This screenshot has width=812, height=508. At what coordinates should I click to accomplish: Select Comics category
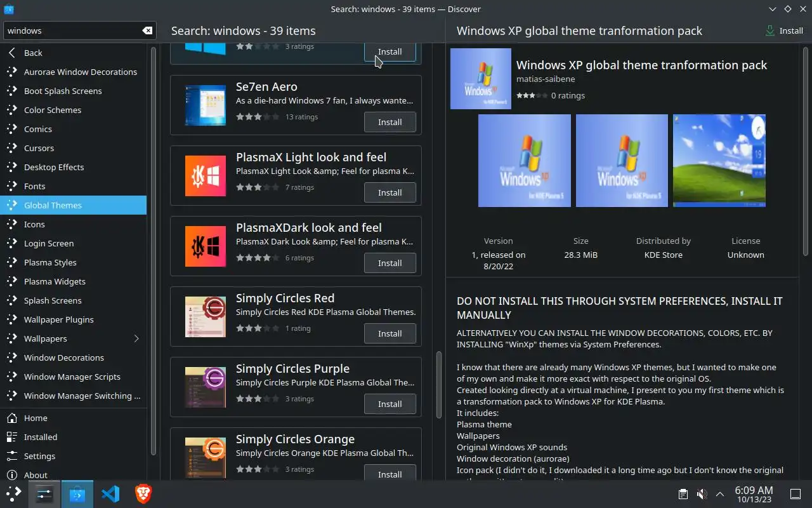click(74, 129)
